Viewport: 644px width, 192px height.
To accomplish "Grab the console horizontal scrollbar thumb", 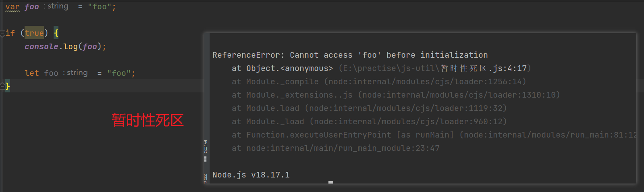I will [331, 182].
